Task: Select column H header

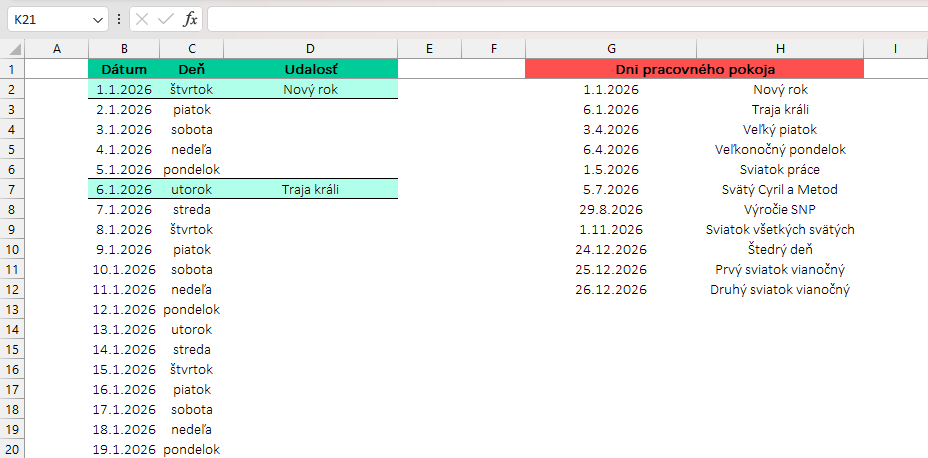Action: coord(779,49)
